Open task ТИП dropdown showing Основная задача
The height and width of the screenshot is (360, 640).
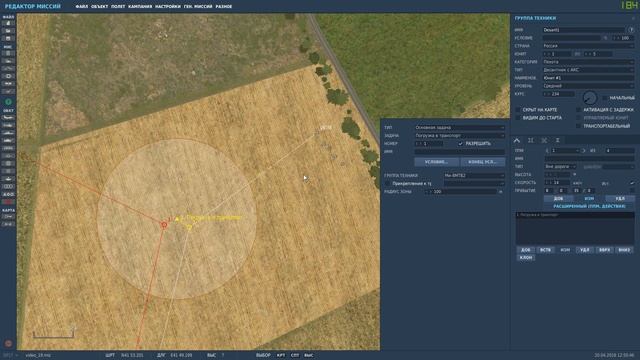[460, 128]
